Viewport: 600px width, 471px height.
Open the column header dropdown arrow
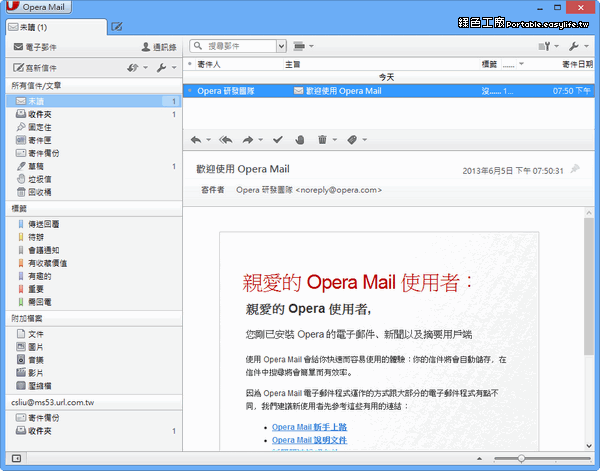coord(521,64)
